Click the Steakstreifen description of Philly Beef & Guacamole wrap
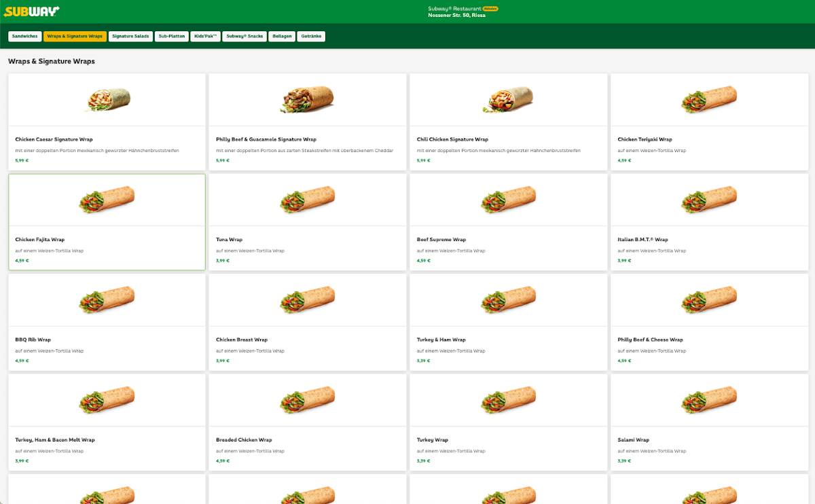The image size is (815, 504). coord(305,150)
